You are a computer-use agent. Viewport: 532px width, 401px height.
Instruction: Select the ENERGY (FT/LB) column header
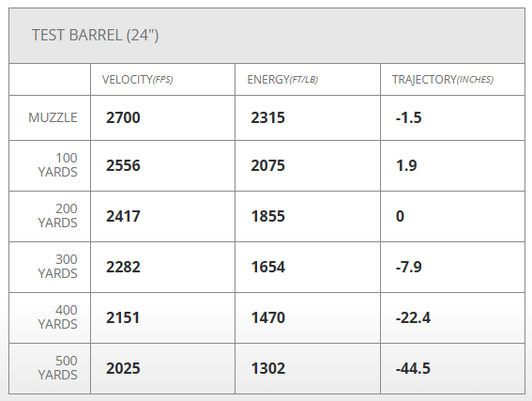(x=282, y=80)
